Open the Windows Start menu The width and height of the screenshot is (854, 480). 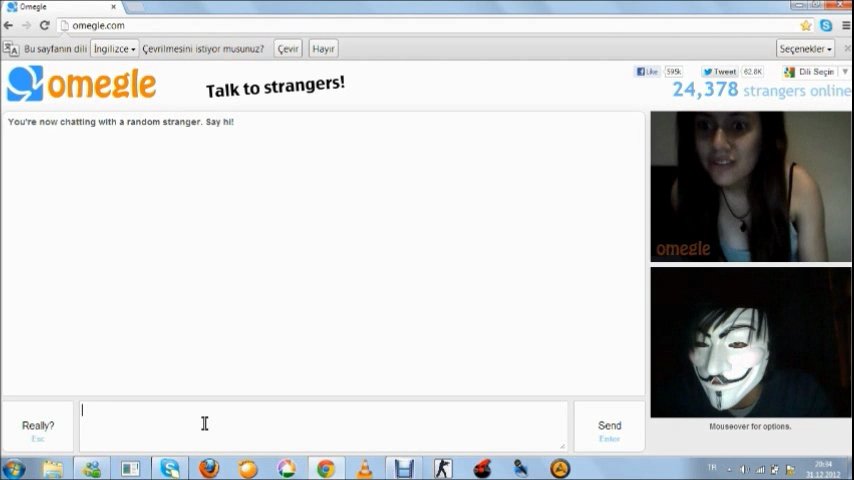(x=14, y=469)
